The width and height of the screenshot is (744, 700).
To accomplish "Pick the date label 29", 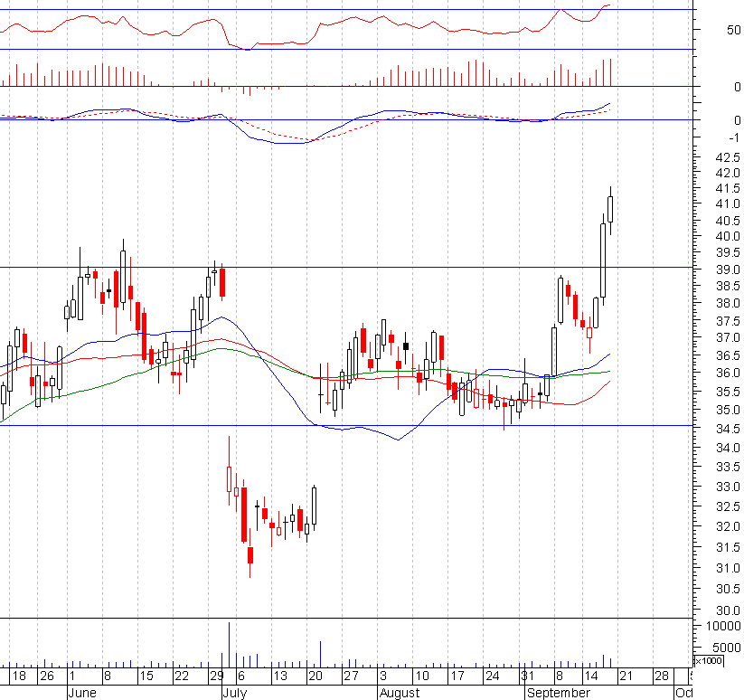I will pos(216,676).
